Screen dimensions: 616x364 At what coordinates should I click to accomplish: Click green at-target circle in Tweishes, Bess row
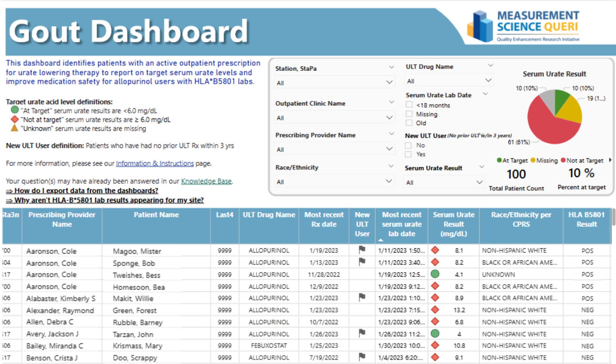pos(435,274)
